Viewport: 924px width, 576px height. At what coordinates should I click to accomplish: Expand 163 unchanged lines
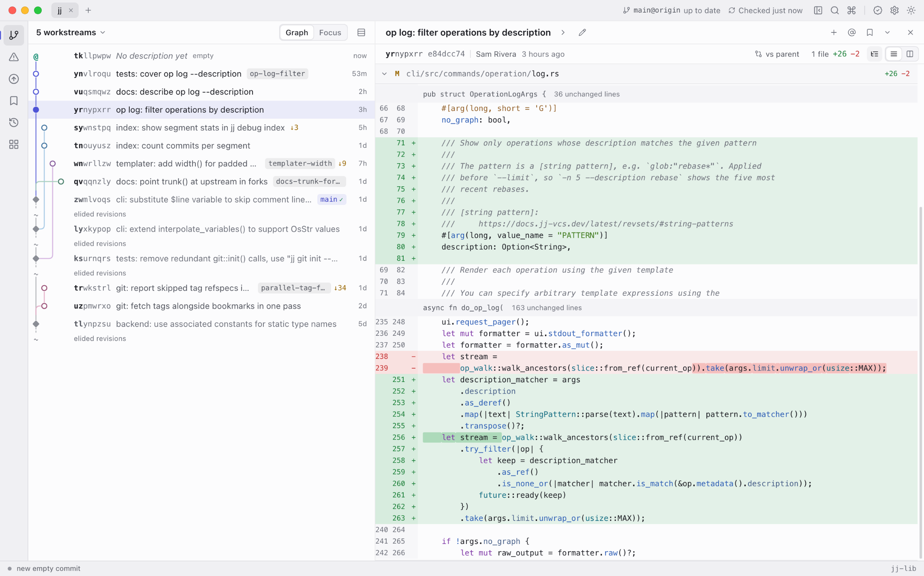pos(546,307)
